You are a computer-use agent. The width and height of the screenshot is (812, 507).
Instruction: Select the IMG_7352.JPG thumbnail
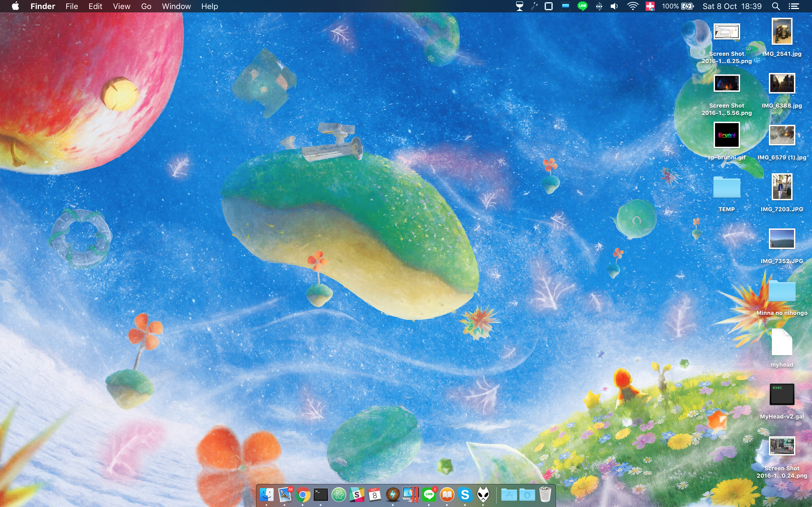pyautogui.click(x=782, y=239)
